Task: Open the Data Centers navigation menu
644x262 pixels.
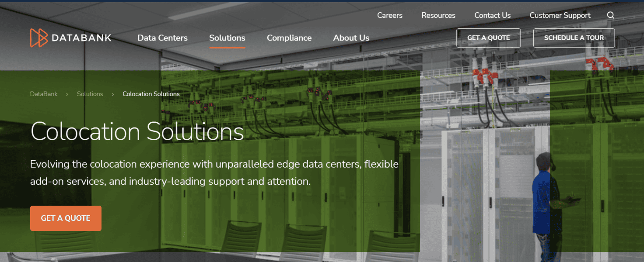Action: (162, 38)
